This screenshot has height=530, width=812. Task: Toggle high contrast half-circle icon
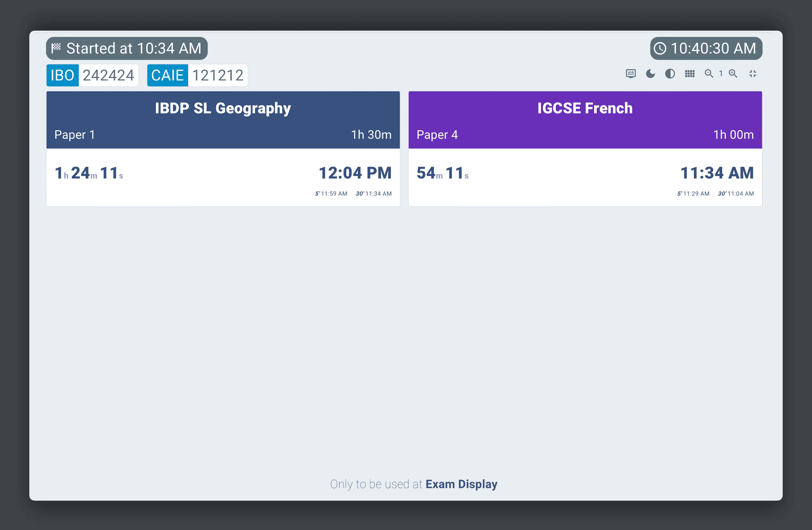coord(670,74)
